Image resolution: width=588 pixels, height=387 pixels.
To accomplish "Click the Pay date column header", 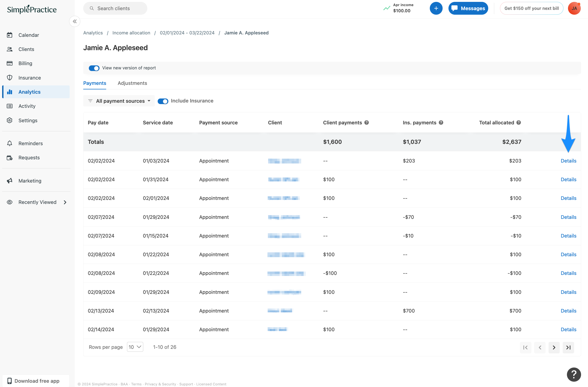I will 98,123.
